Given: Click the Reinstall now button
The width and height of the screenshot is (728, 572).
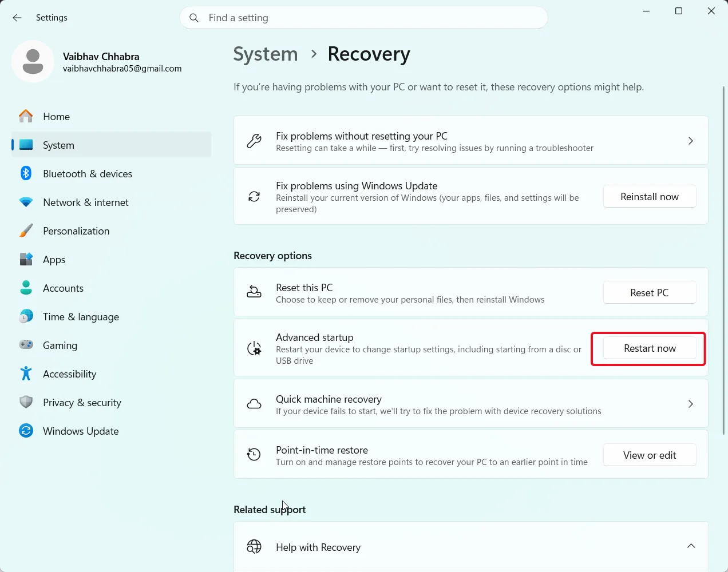Looking at the screenshot, I should tap(650, 196).
